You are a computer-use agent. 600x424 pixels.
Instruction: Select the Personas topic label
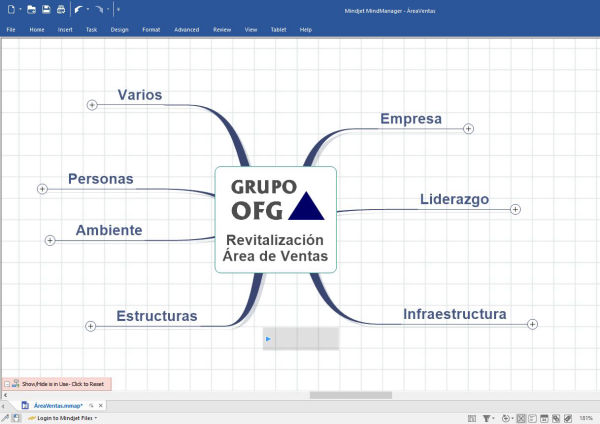(101, 179)
